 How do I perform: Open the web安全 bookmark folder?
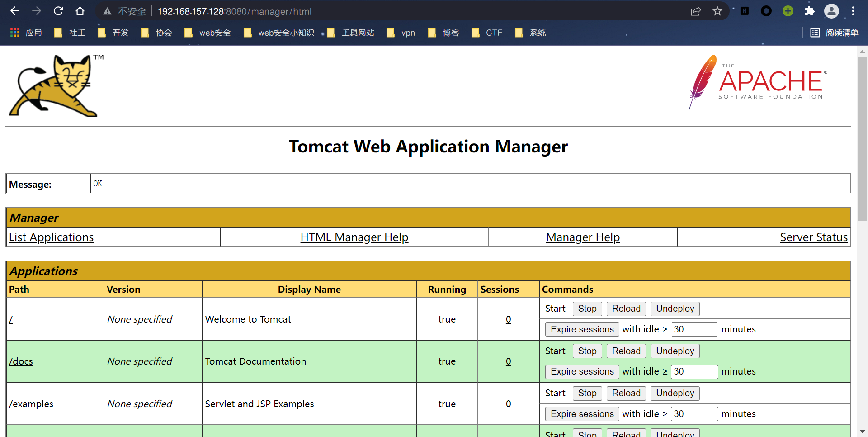coord(208,33)
